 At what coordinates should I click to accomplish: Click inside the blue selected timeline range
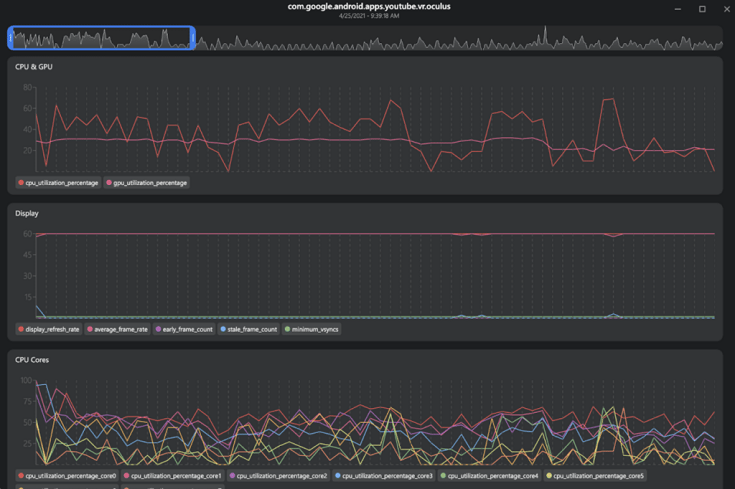coord(100,38)
